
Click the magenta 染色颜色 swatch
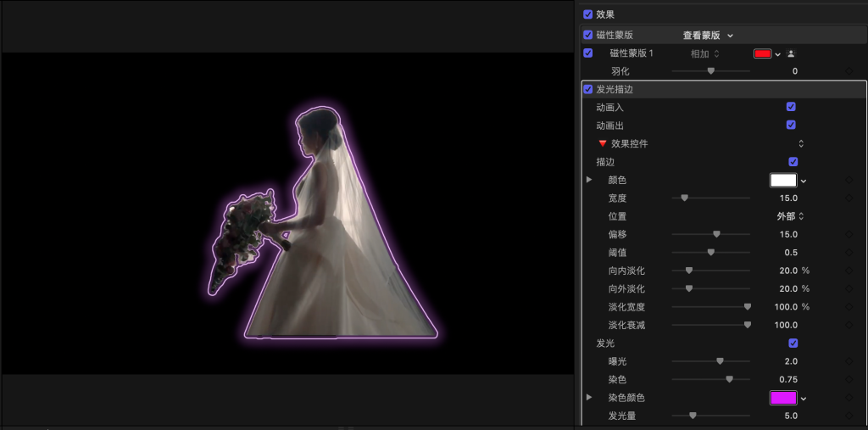pos(782,398)
